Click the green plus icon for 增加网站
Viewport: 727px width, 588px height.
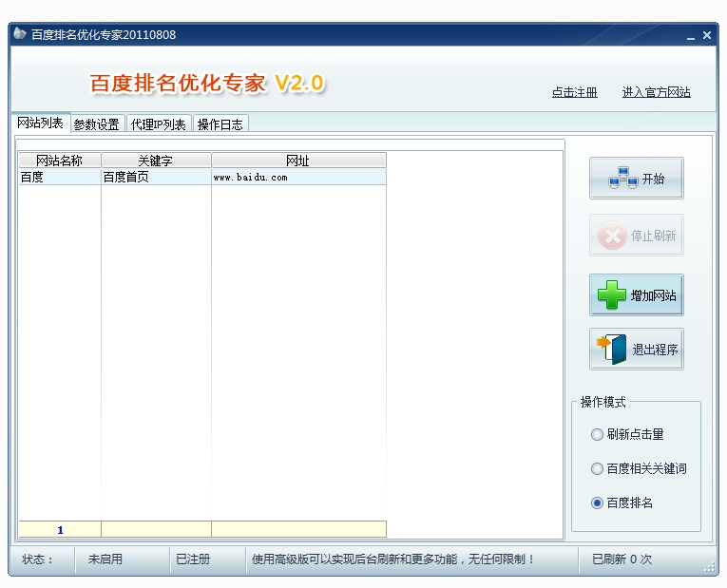(612, 294)
